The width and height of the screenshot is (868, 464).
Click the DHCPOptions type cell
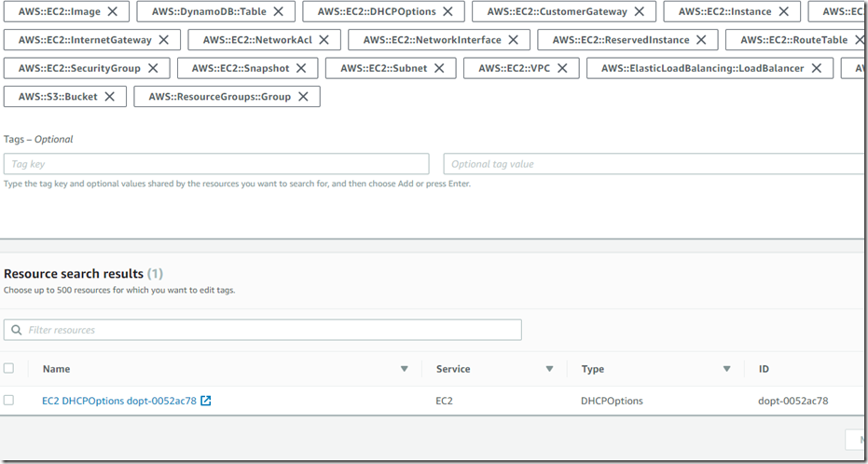612,401
